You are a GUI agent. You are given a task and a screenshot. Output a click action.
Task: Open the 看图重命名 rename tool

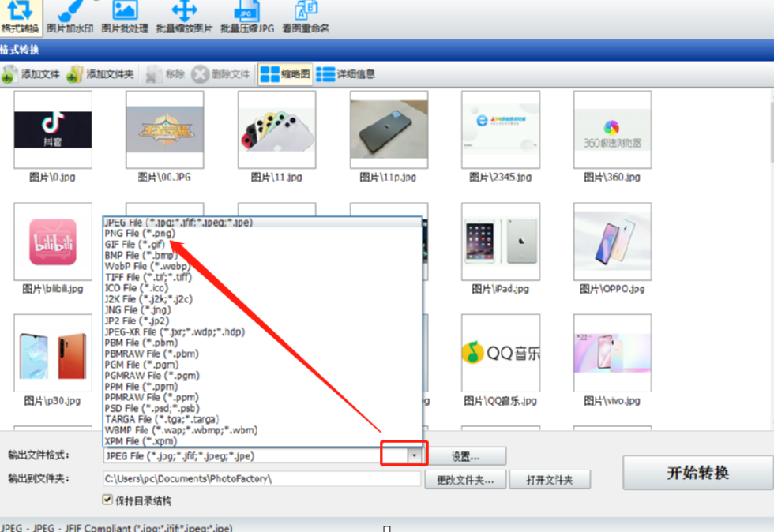[306, 17]
